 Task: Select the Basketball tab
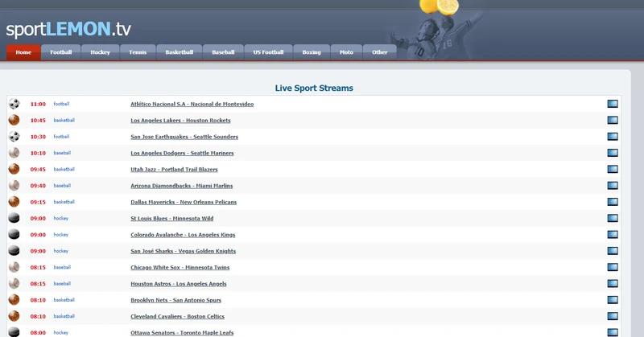179,52
